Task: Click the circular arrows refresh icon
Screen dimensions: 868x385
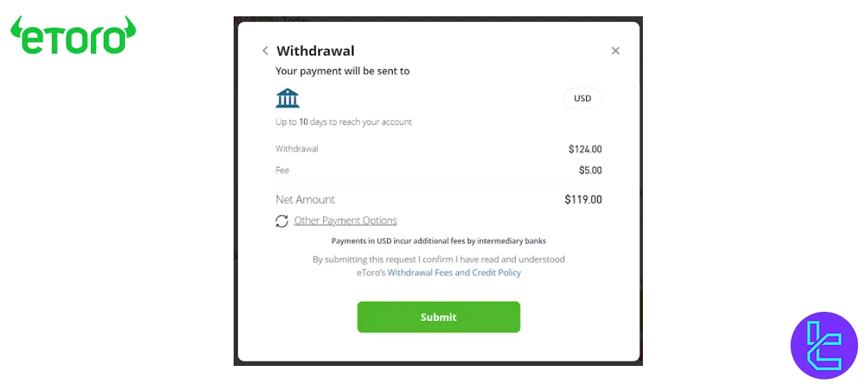Action: click(282, 221)
